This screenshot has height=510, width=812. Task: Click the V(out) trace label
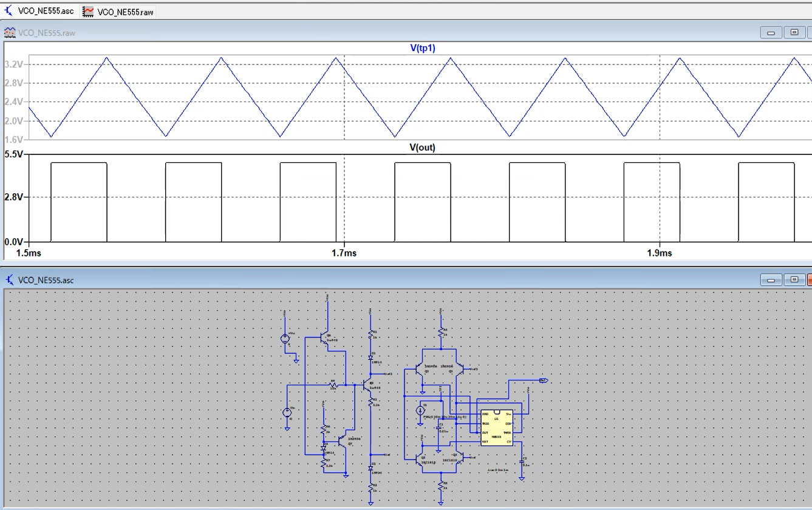click(422, 147)
